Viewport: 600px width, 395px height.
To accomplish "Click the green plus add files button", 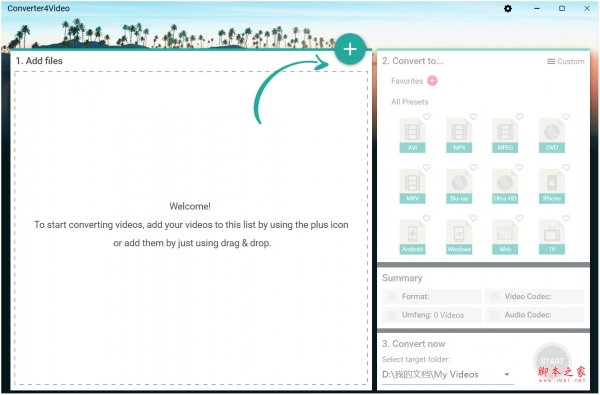I will pos(350,49).
